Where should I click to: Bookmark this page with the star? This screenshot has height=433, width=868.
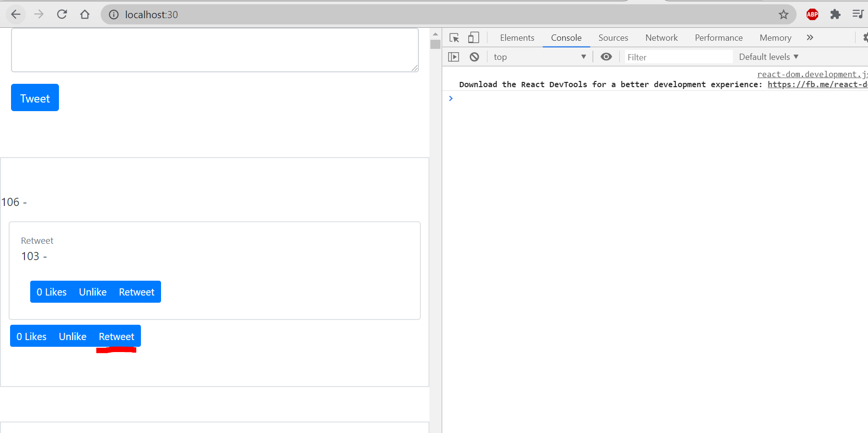click(x=784, y=15)
